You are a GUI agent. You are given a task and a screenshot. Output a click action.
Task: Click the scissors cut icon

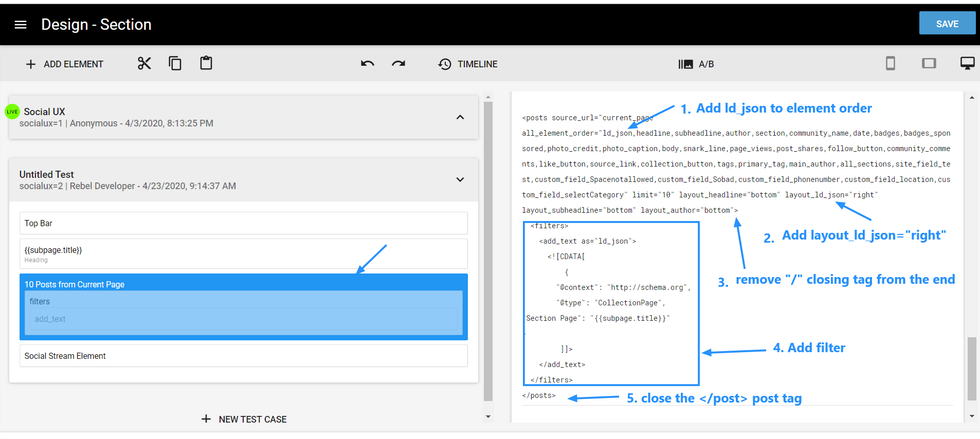click(144, 64)
